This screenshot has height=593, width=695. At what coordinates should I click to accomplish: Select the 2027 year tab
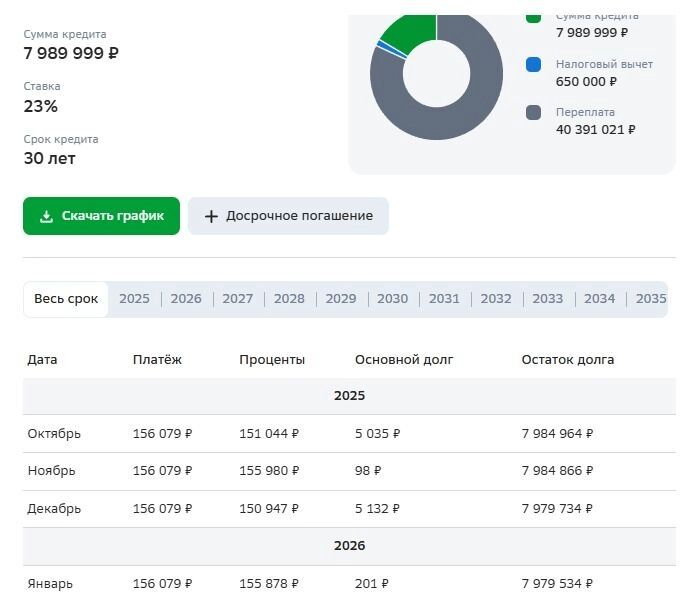238,299
